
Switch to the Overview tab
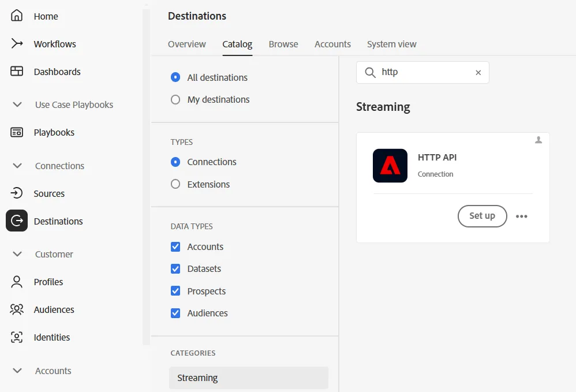click(x=186, y=44)
